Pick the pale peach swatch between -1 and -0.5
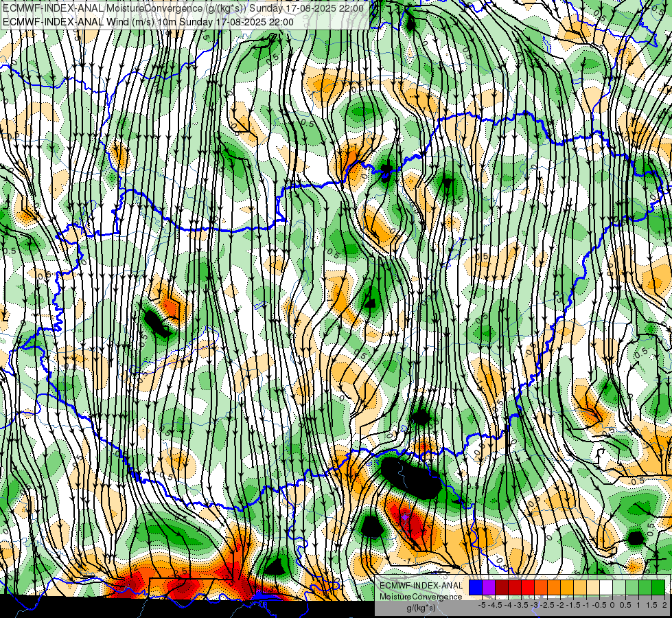Screen dimensions: 672x618 [593, 587]
